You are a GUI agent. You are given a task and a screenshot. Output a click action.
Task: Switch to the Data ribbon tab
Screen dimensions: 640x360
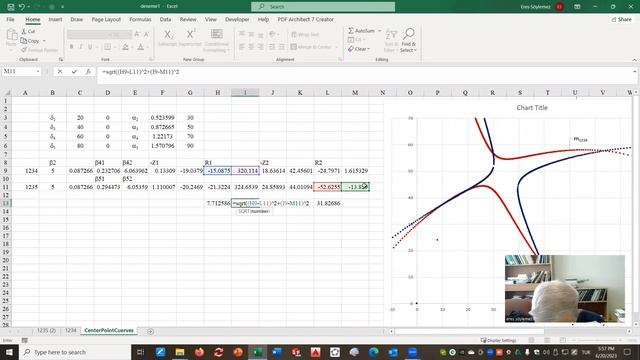pos(165,19)
